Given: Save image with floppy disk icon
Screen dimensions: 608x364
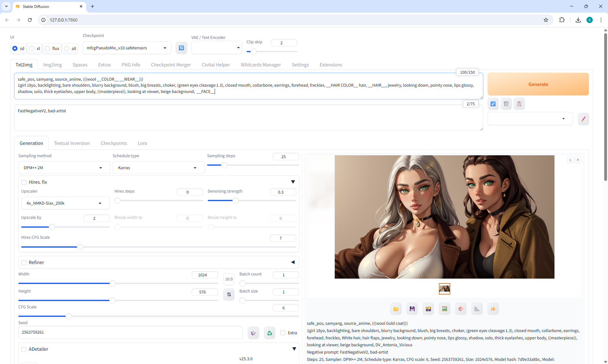Looking at the screenshot, I should pyautogui.click(x=412, y=309).
